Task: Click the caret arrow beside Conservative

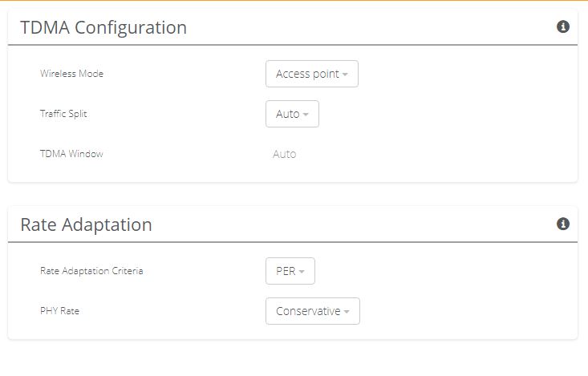Action: [347, 312]
